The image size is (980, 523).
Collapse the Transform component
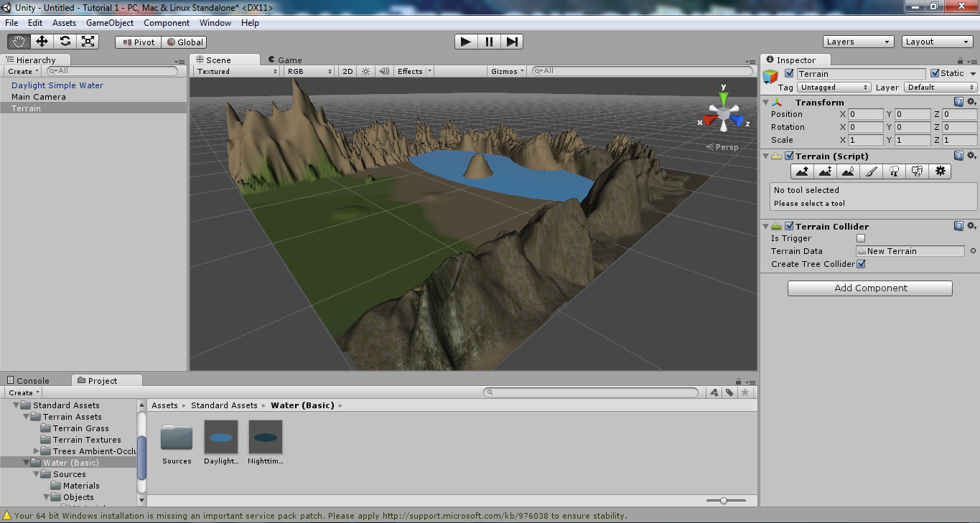[x=765, y=102]
